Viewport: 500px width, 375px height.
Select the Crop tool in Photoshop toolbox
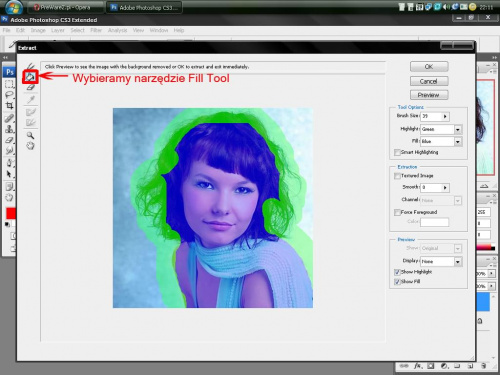click(9, 106)
